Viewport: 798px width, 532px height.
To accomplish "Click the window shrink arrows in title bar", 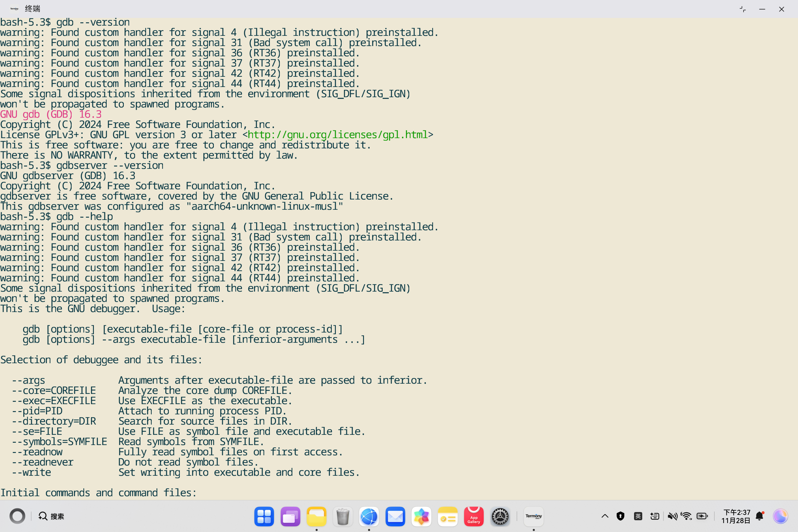I will tap(742, 9).
